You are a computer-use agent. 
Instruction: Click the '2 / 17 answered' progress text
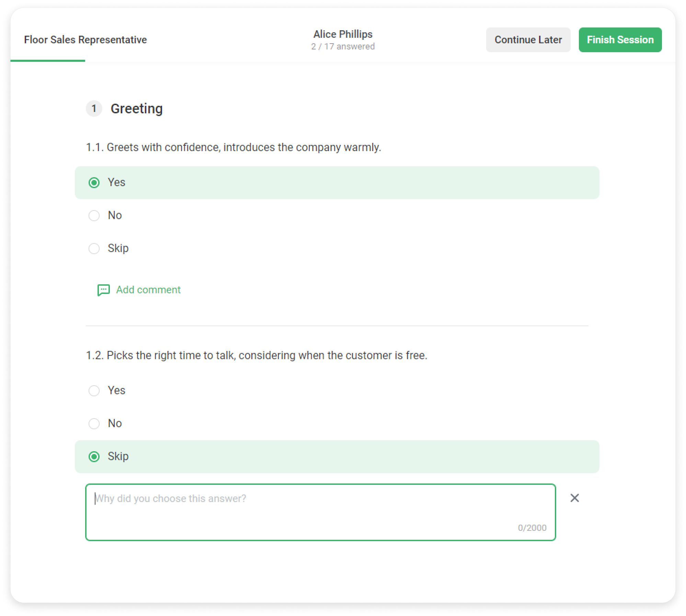[x=343, y=47]
